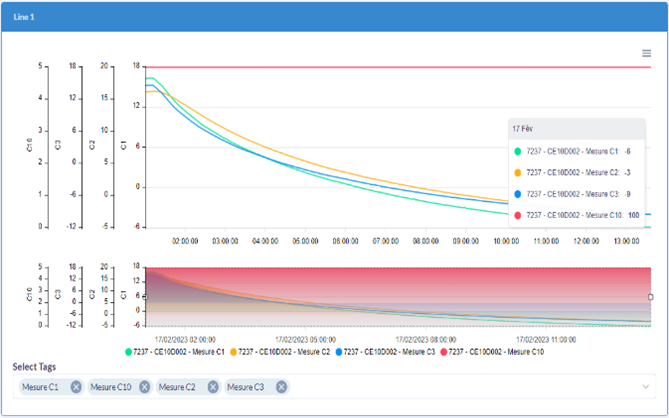This screenshot has height=418, width=669.
Task: Click the green dot for Mesure C1 in tooltip
Action: [518, 152]
